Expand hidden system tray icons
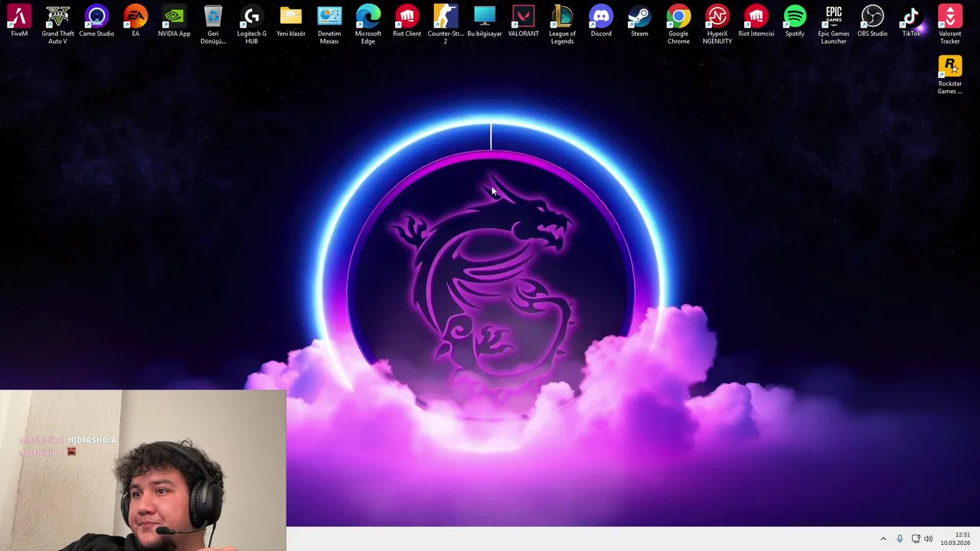Viewport: 980px width, 551px height. click(x=883, y=539)
